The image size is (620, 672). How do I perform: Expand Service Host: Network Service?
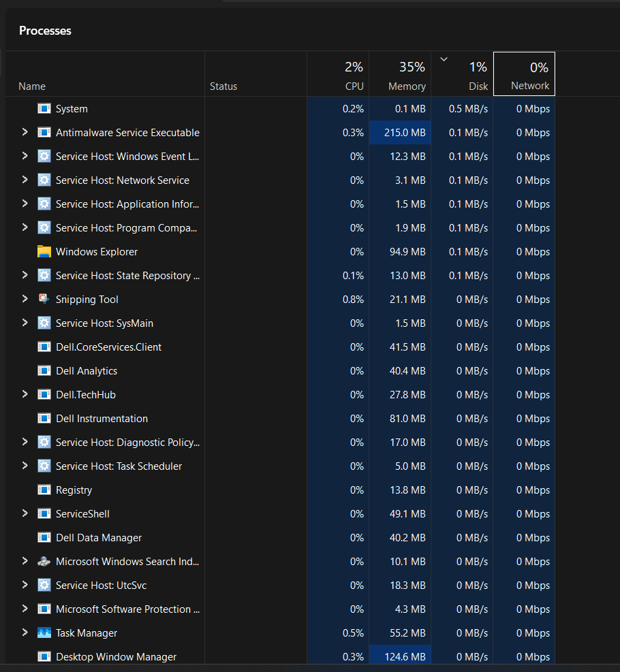coord(25,180)
